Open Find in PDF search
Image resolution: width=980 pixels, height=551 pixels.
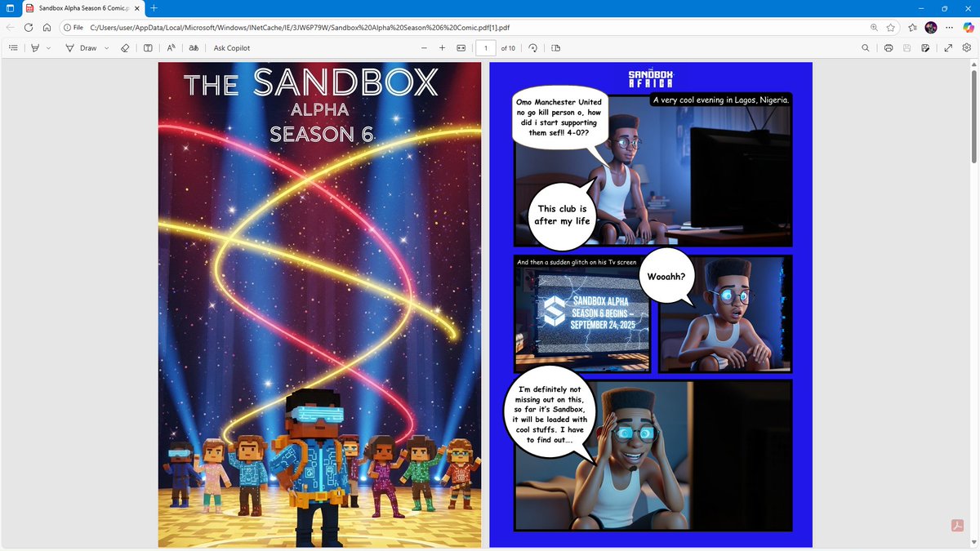click(866, 48)
